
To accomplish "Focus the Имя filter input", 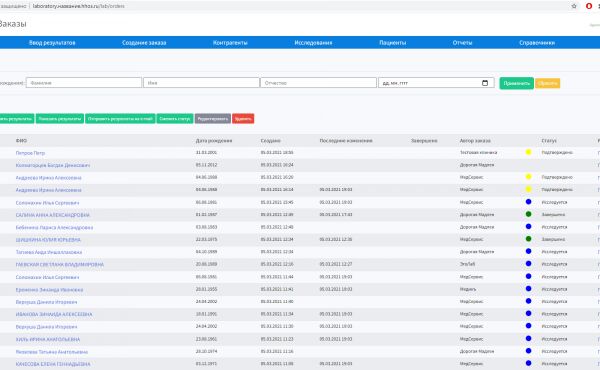I will [201, 83].
